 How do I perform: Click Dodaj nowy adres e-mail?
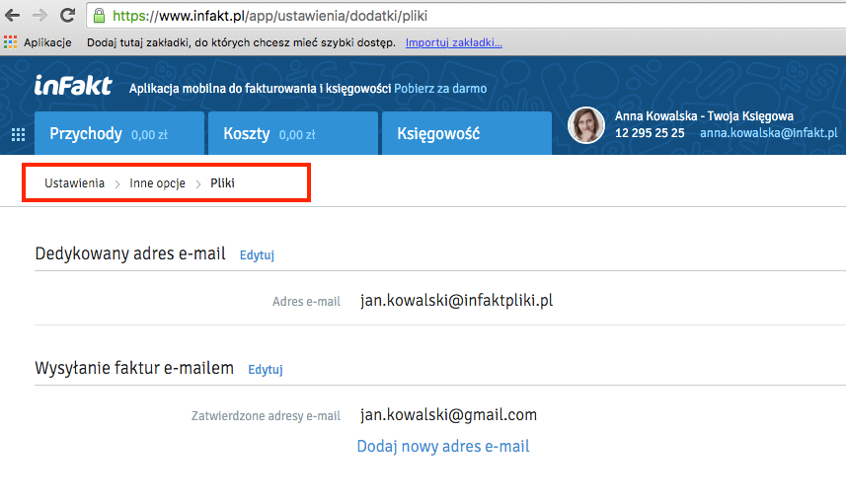pyautogui.click(x=443, y=447)
